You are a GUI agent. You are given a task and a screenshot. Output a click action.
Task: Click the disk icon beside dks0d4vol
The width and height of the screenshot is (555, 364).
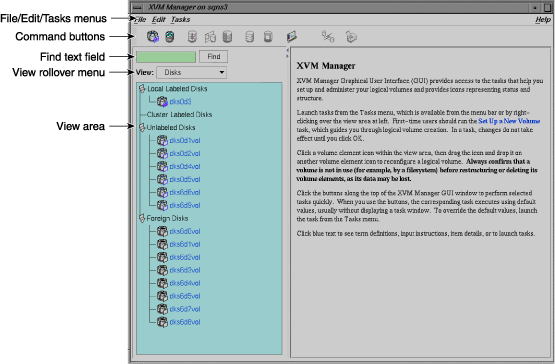(x=162, y=166)
